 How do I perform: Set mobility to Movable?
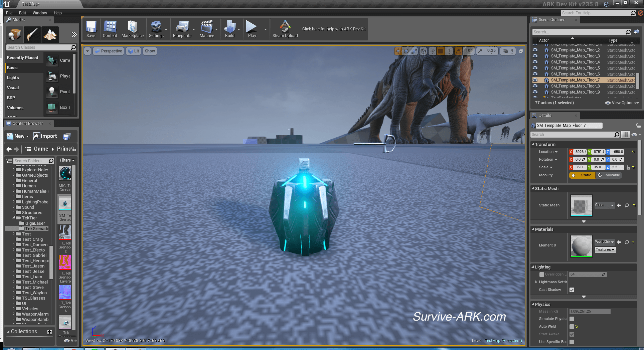609,175
